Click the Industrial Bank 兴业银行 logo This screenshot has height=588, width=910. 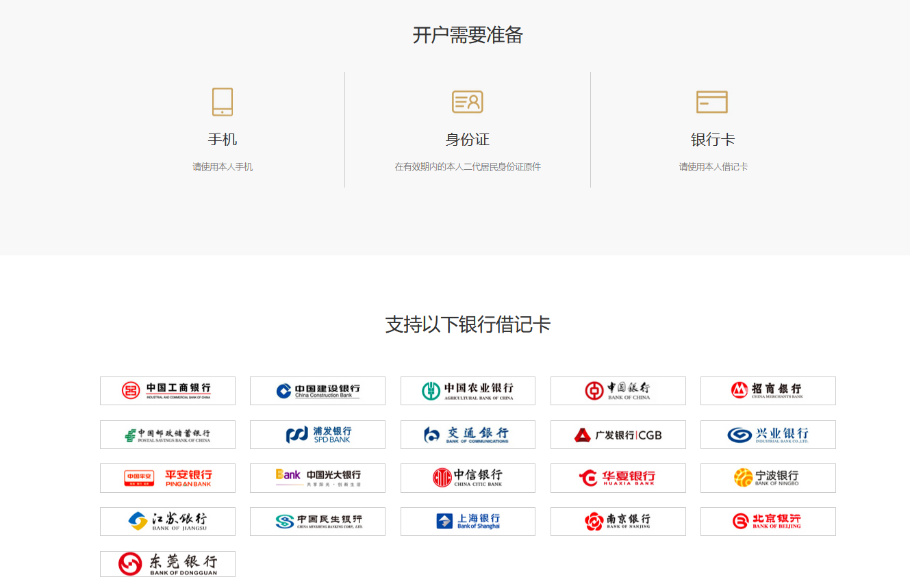click(768, 435)
